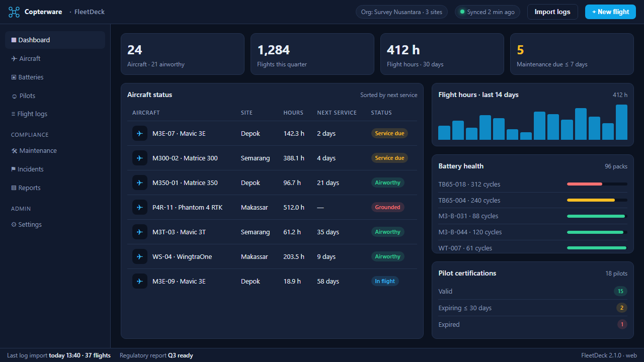Image resolution: width=644 pixels, height=362 pixels.
Task: Click the M3-B-031 battery health bar
Action: [x=597, y=216]
